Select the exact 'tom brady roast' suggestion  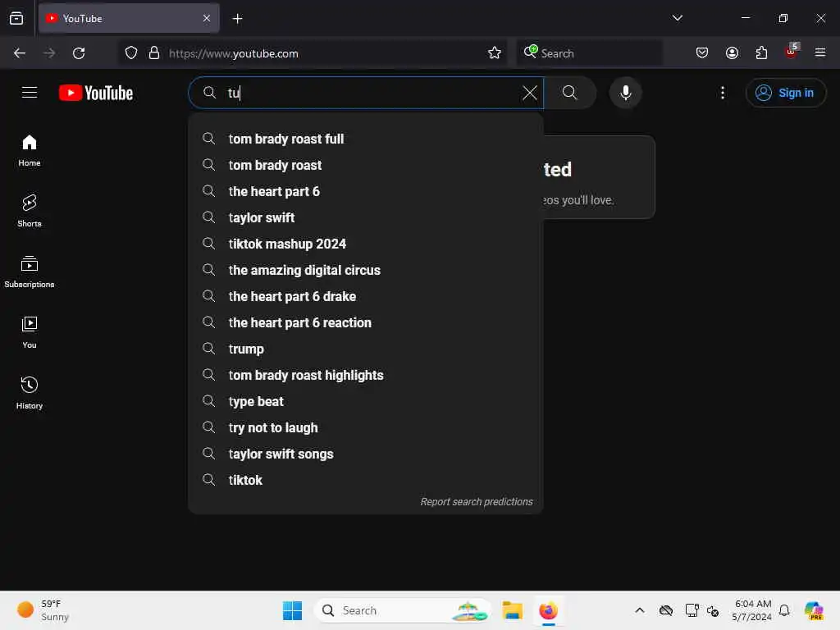366,165
